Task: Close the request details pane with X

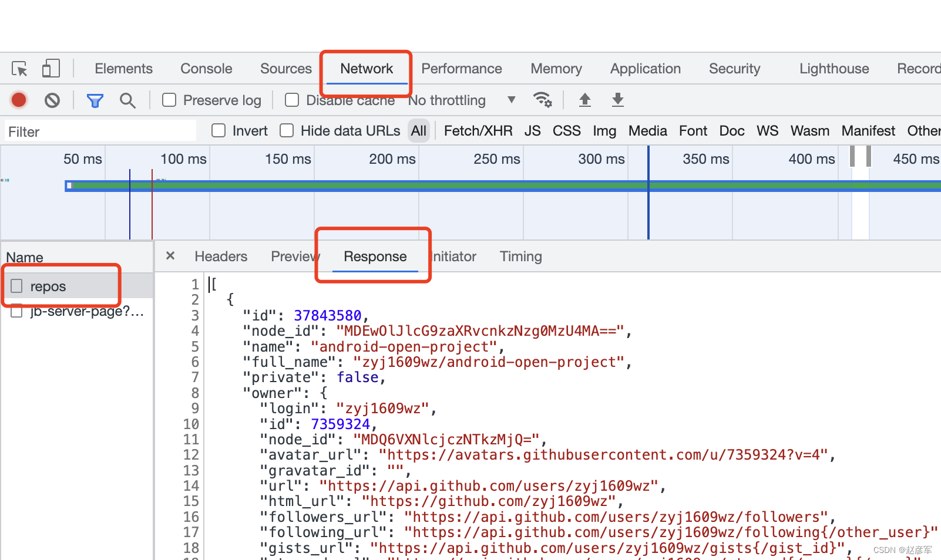Action: pos(170,256)
